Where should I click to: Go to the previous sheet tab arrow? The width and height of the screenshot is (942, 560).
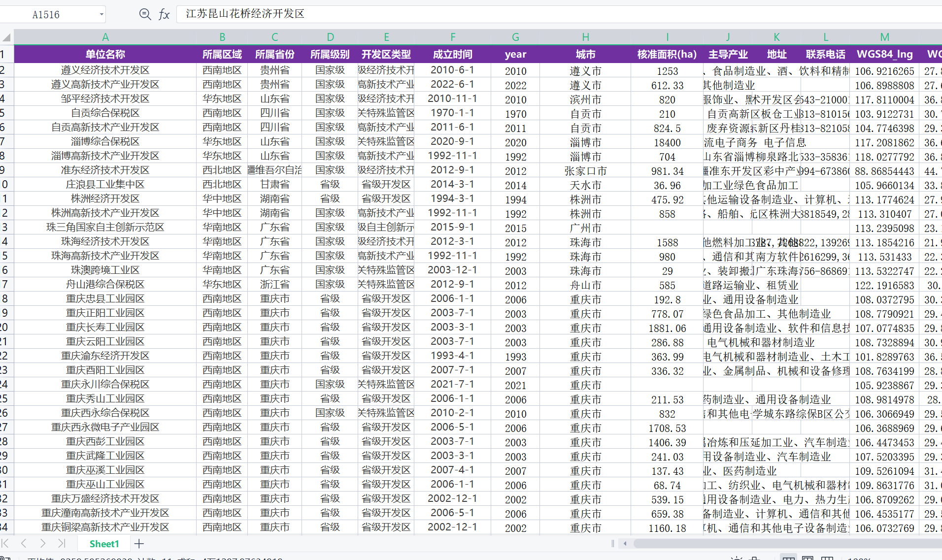(x=24, y=543)
